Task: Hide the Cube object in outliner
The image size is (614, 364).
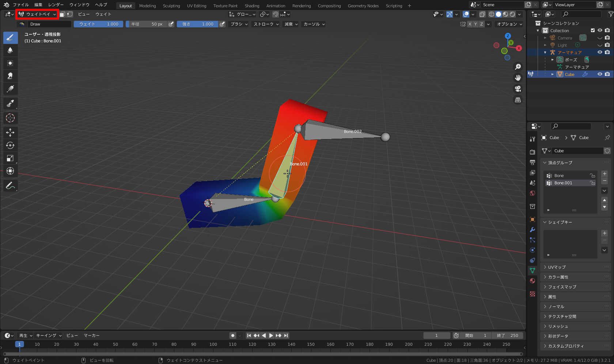Action: pos(600,74)
